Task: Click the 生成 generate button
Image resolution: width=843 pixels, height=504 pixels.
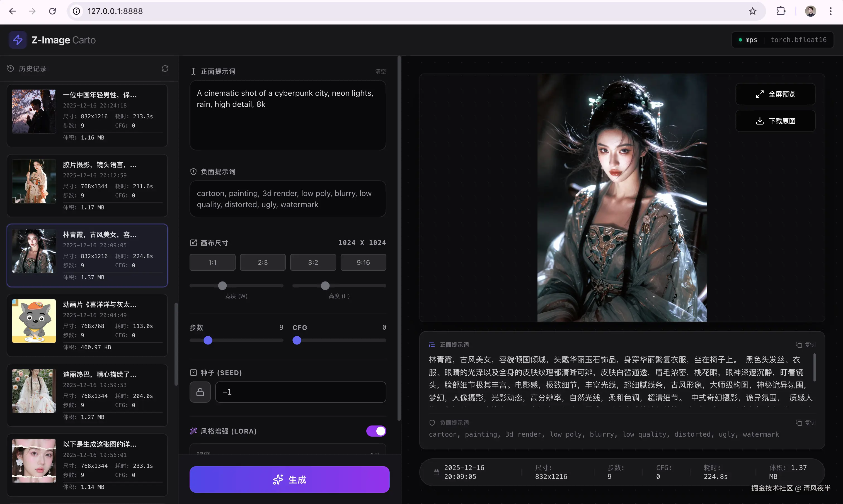Action: 289,479
